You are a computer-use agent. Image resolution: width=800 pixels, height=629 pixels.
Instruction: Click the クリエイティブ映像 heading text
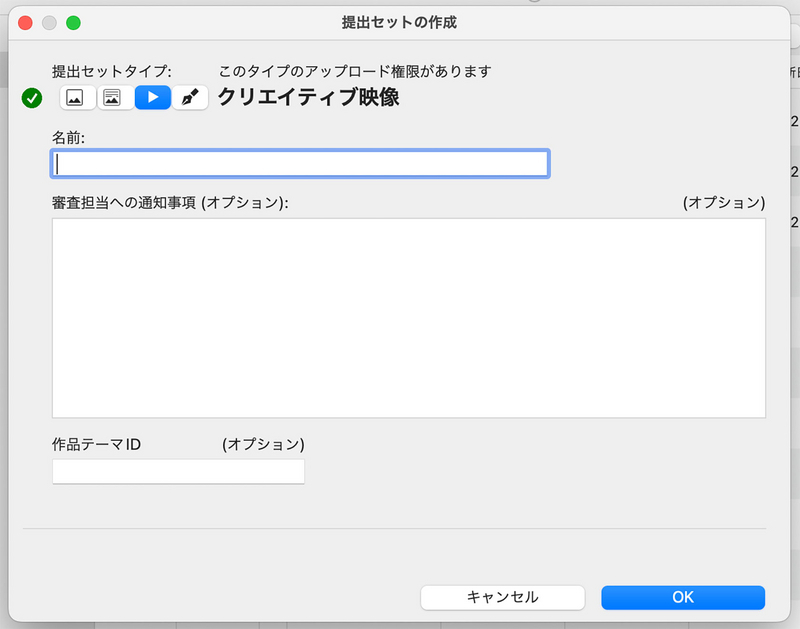[x=308, y=97]
